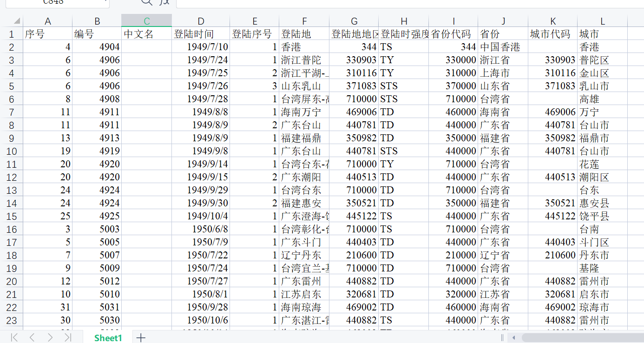
Task: Click the 中文名 header cell
Action: click(147, 34)
